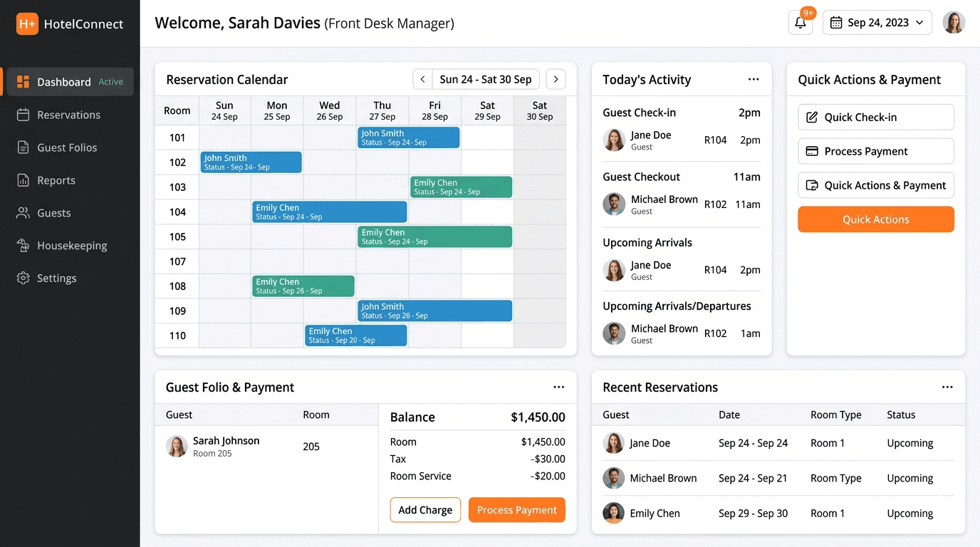Open the user profile avatar menu
The width and height of the screenshot is (980, 547).
[x=954, y=23]
